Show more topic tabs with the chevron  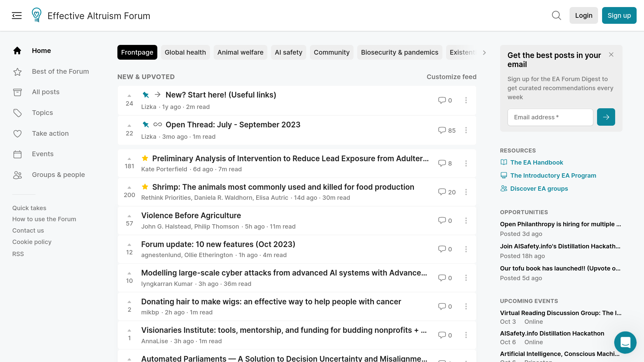click(484, 53)
